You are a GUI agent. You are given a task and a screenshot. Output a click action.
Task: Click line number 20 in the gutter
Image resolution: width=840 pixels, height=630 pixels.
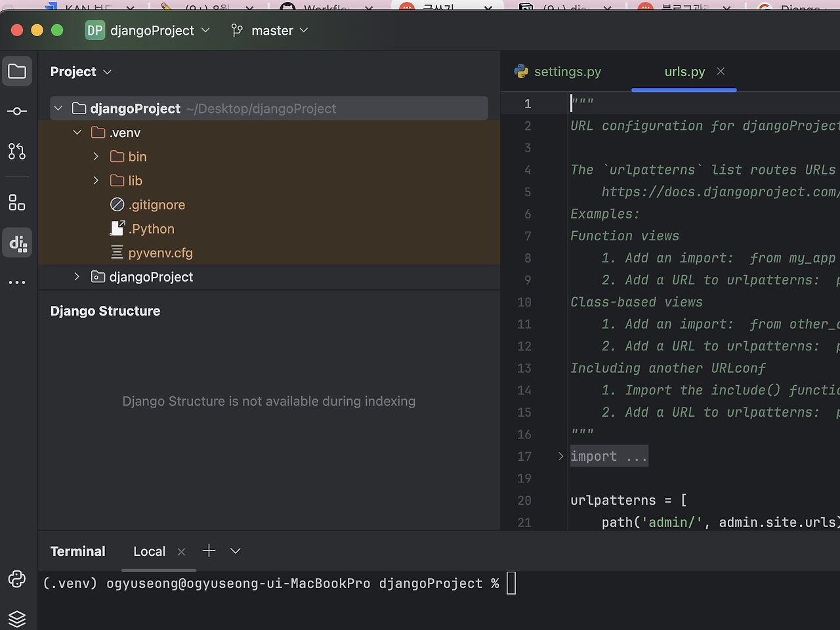[x=524, y=500]
